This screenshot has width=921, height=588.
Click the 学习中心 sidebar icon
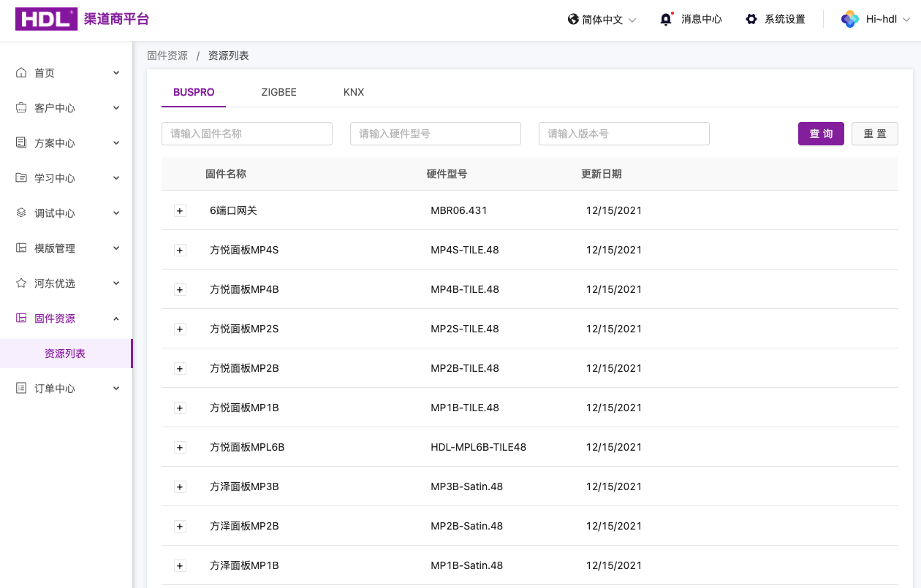click(x=21, y=178)
